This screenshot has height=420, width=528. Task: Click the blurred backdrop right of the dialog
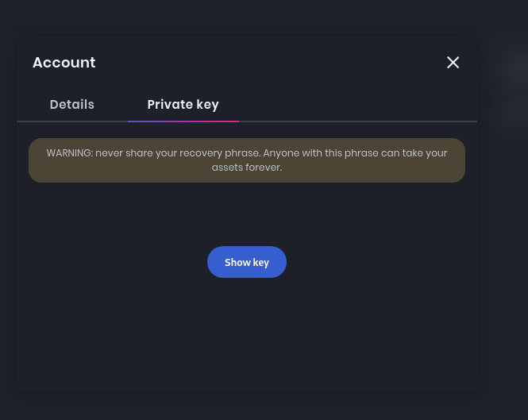(503, 238)
